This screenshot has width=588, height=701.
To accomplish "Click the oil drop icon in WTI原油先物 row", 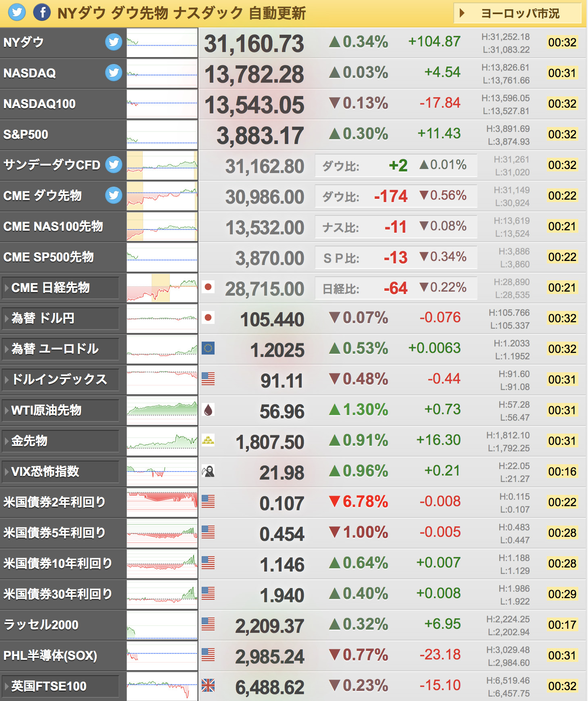I will coord(208,410).
